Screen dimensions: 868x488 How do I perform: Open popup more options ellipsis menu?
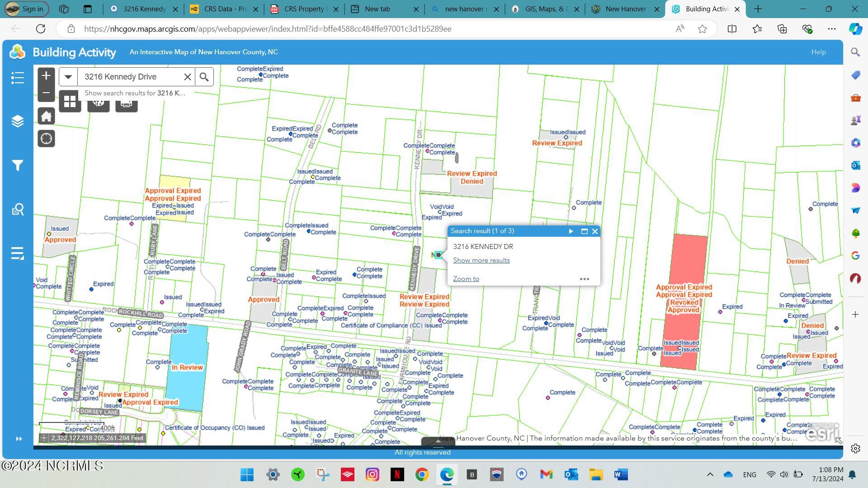[x=585, y=279]
